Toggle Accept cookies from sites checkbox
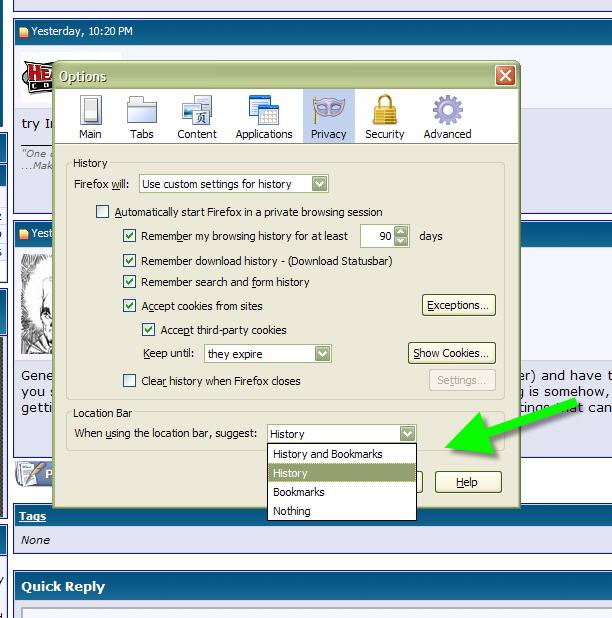Screen dimensions: 612x618 coord(129,306)
